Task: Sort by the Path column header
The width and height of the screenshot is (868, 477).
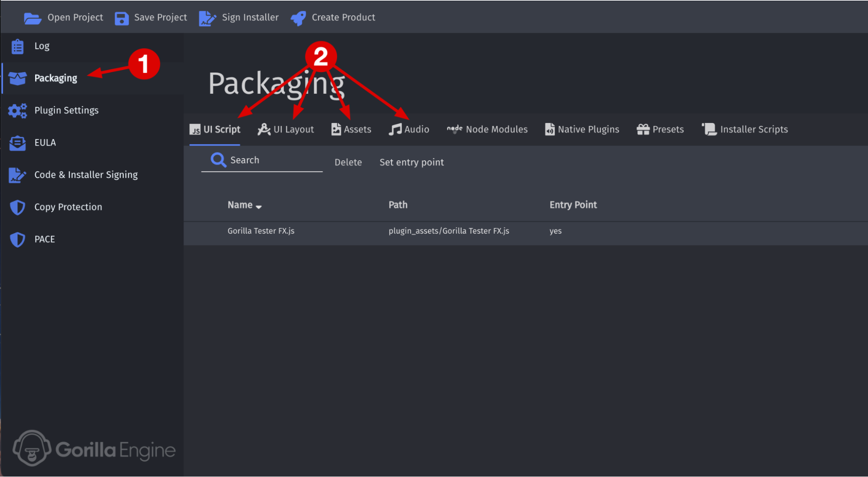Action: (x=398, y=205)
